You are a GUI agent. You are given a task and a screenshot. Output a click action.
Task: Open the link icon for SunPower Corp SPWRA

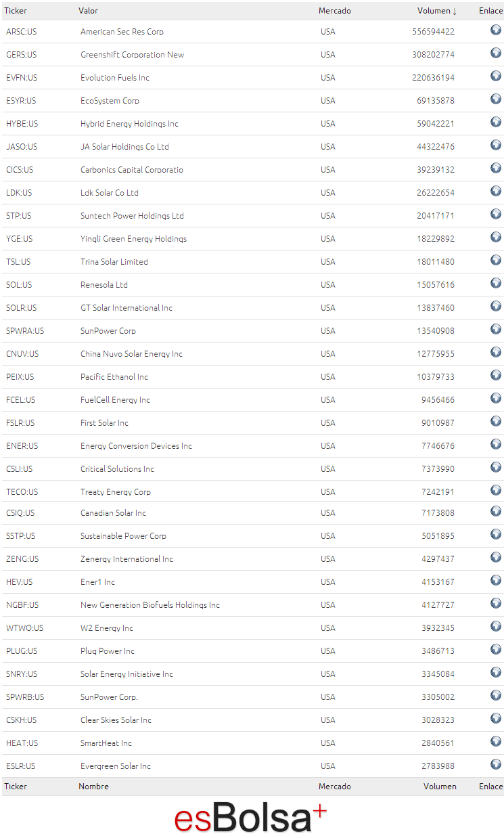pyautogui.click(x=496, y=329)
